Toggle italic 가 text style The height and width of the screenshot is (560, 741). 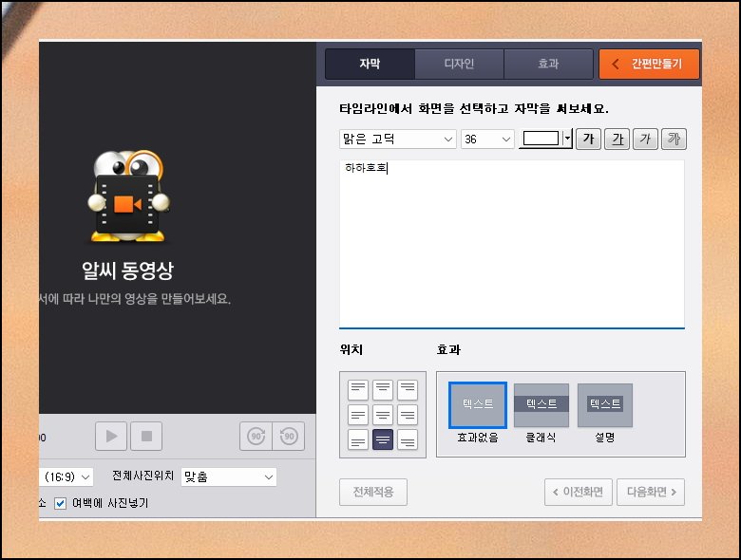(x=646, y=139)
